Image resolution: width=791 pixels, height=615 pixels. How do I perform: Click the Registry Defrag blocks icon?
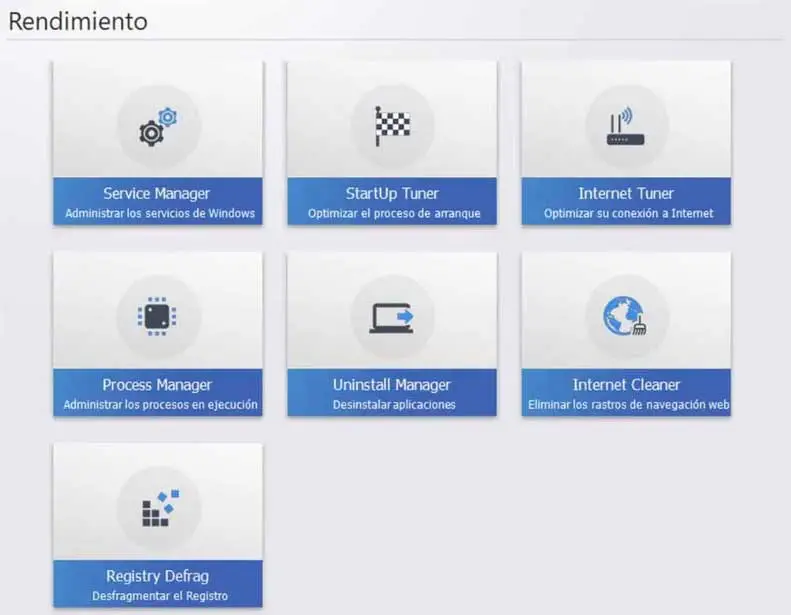pyautogui.click(x=160, y=508)
